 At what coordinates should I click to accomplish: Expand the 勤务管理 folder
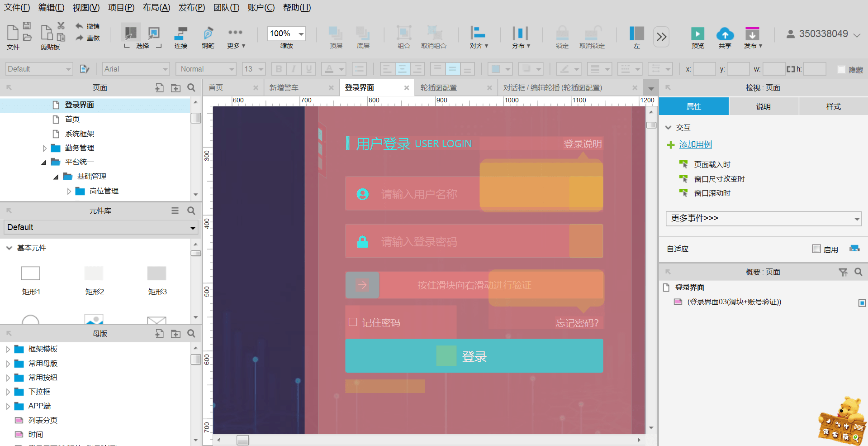[44, 148]
